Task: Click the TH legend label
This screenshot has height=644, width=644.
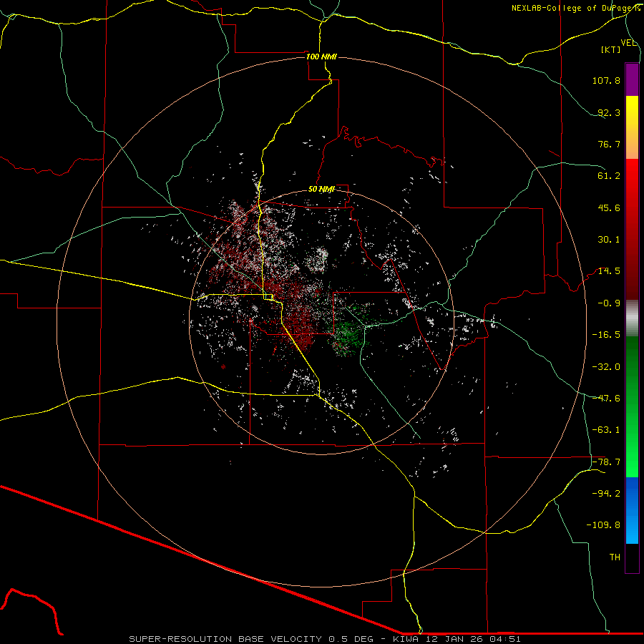Action: [615, 557]
